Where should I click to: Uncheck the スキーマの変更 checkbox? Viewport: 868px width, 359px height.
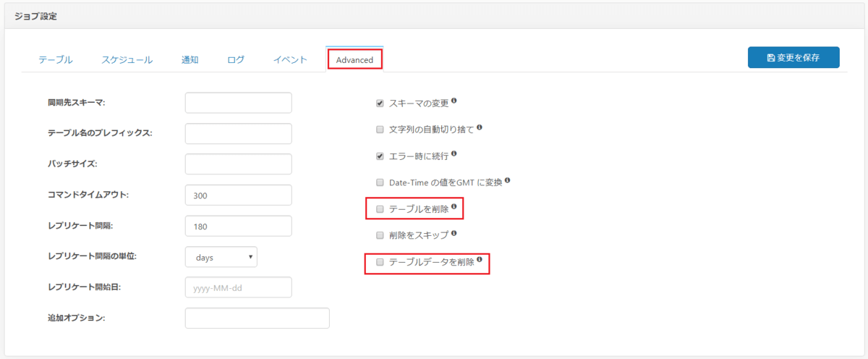(x=380, y=104)
